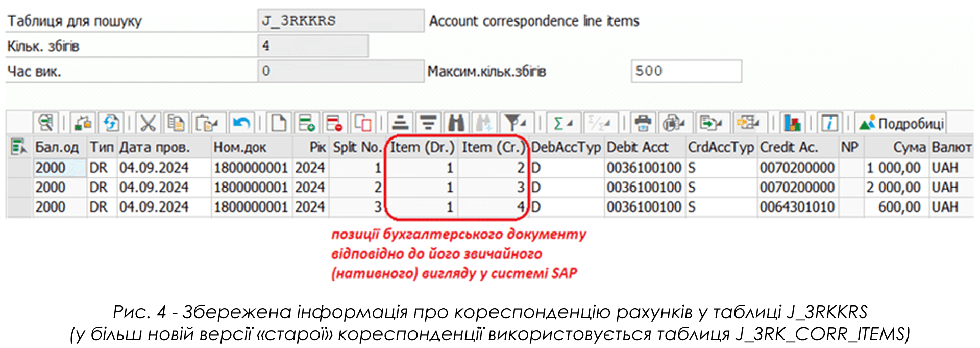Click the Максим.кільк.збігів field with 500
The height and width of the screenshot is (348, 980).
coord(686,71)
